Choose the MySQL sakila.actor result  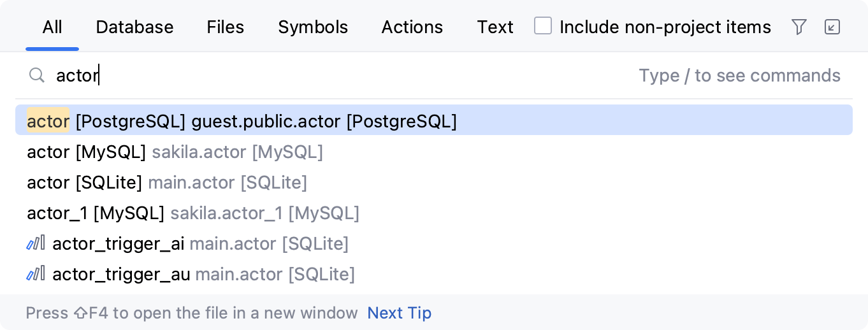coord(175,152)
